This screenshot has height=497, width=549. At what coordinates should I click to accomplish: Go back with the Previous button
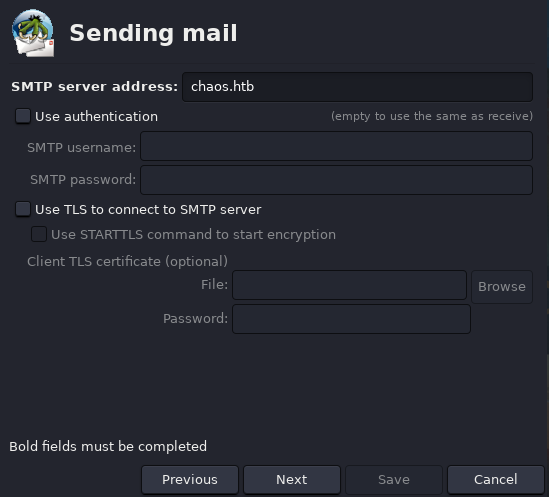(190, 479)
